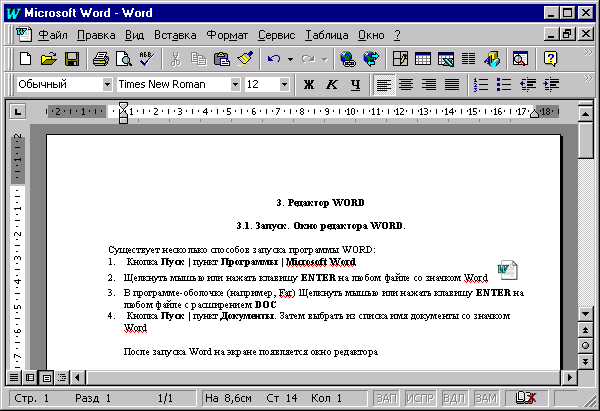Expand more formatting toolbar buttons chevron

(588, 78)
